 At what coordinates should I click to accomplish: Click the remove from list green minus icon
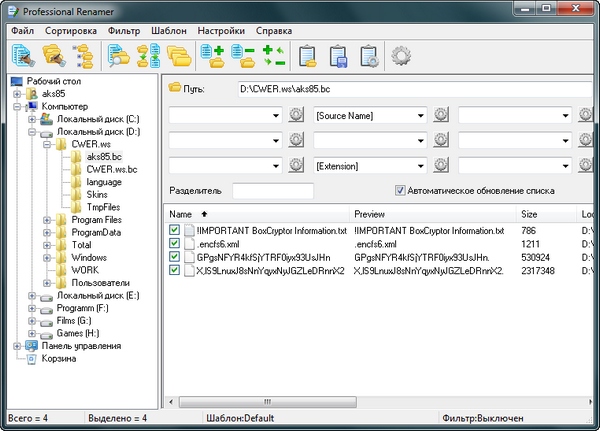[242, 57]
